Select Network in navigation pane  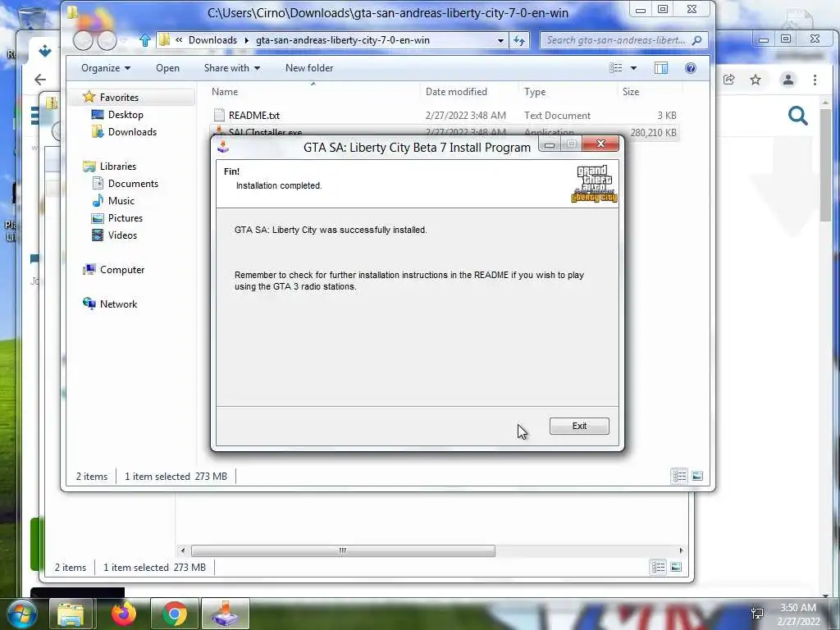pyautogui.click(x=118, y=304)
